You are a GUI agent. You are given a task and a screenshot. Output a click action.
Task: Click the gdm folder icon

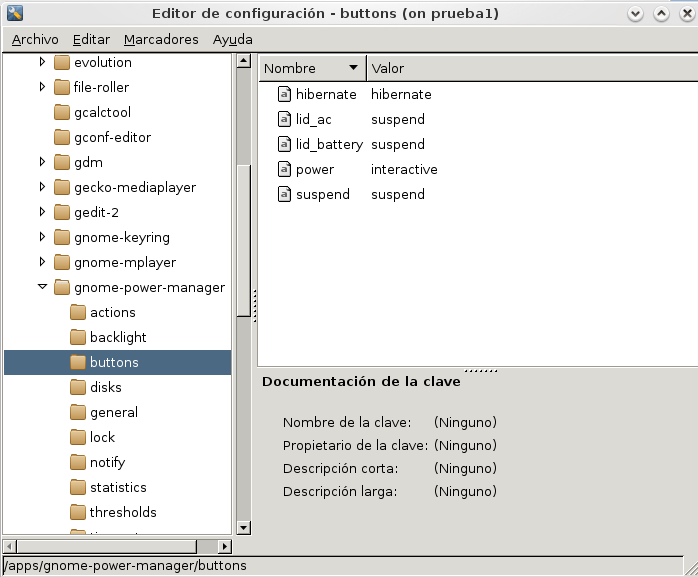[x=62, y=162]
